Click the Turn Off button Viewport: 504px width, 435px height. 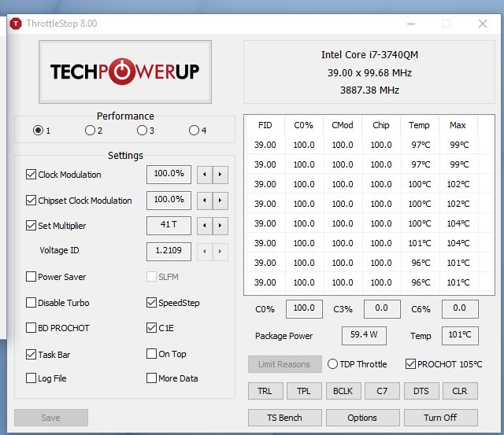point(441,418)
